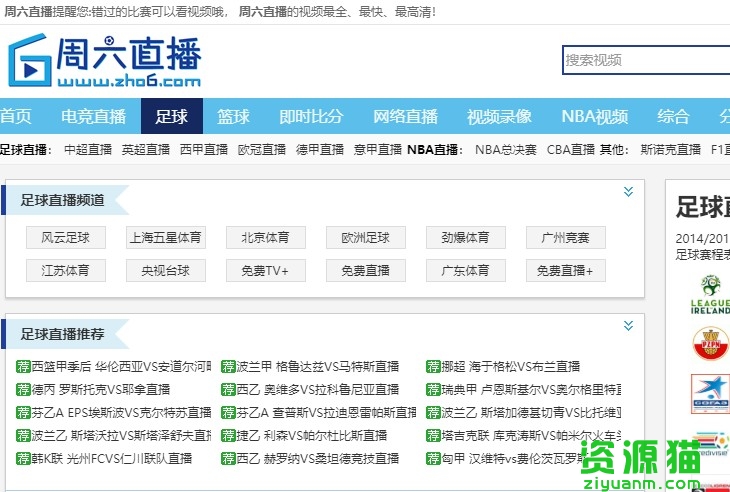730x492 pixels.
Task: Open 欧冠直播 sub-navigation link
Action: 262,149
